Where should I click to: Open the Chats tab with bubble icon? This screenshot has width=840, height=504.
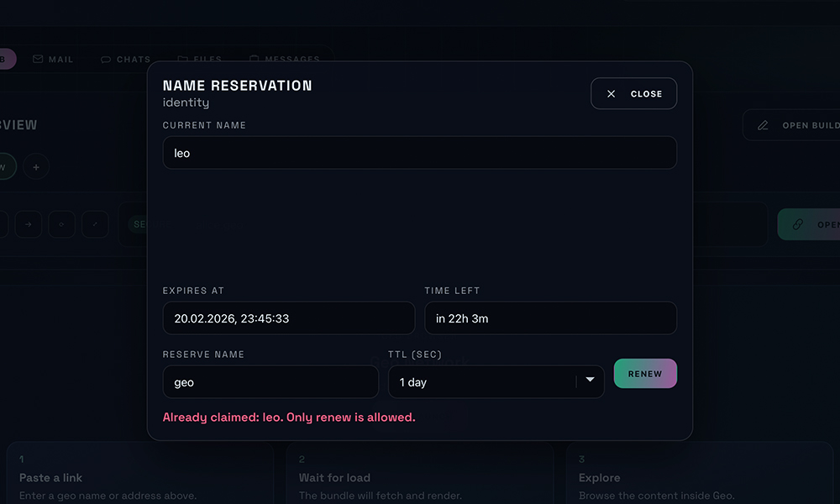pyautogui.click(x=125, y=60)
